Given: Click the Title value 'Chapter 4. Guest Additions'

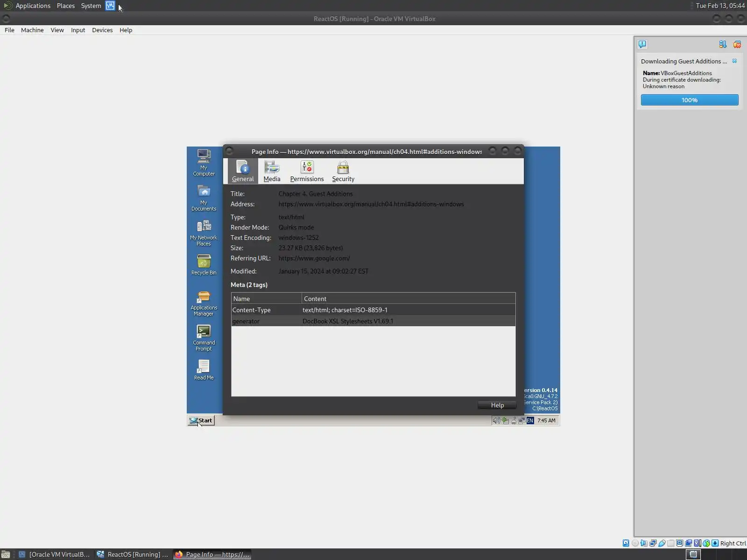Looking at the screenshot, I should pyautogui.click(x=316, y=194).
